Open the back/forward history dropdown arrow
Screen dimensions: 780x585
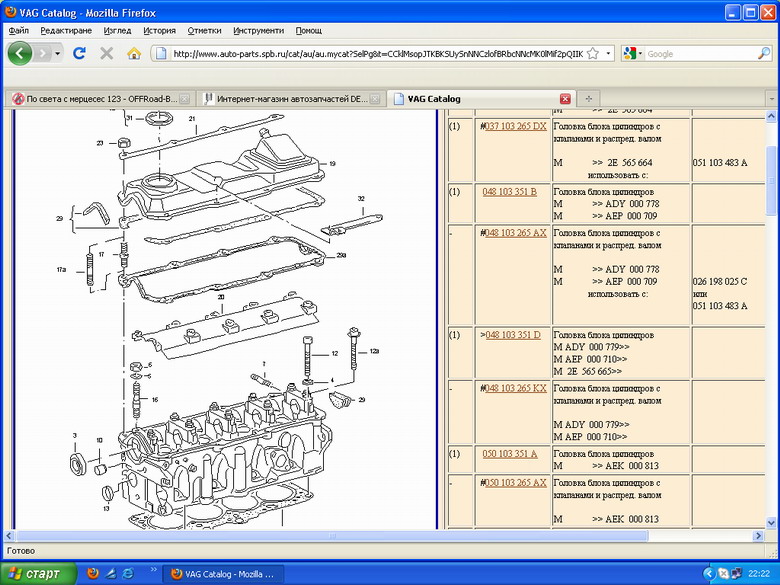57,53
